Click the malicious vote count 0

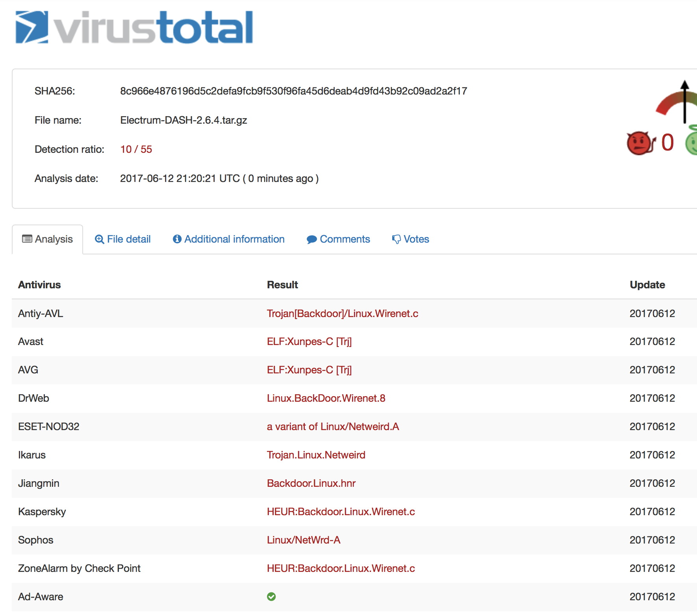pos(667,142)
